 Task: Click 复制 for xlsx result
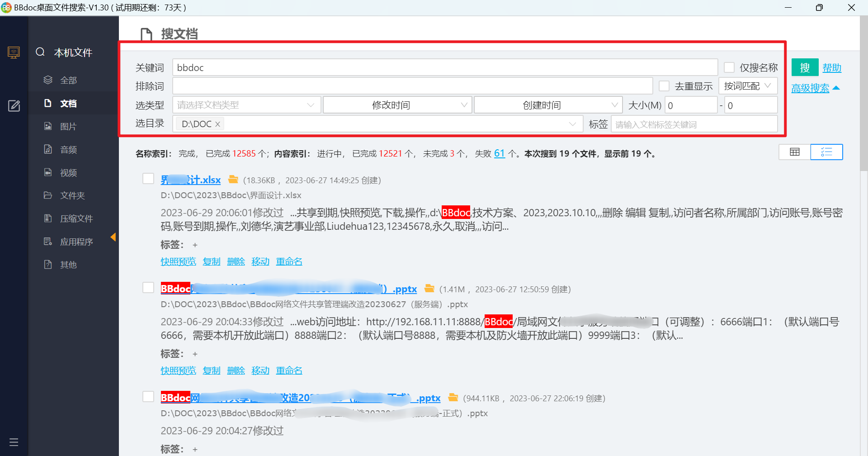point(212,261)
